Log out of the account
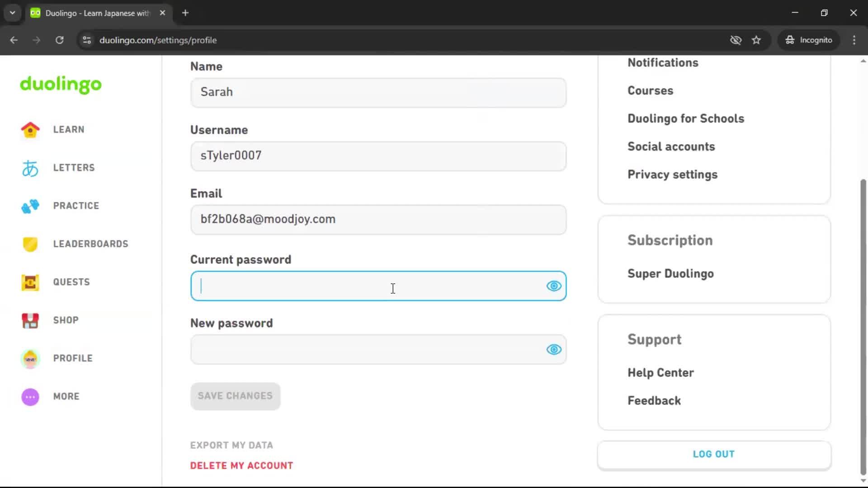 pyautogui.click(x=713, y=454)
